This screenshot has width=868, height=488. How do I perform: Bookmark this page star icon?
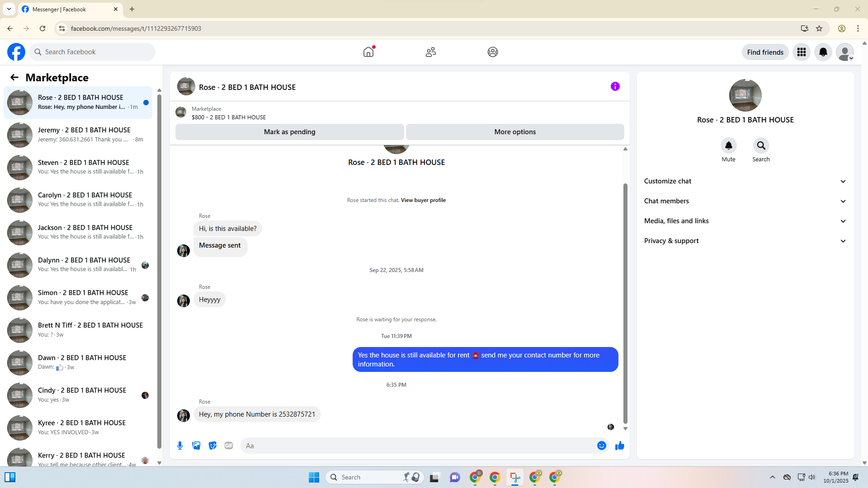tap(819, 28)
